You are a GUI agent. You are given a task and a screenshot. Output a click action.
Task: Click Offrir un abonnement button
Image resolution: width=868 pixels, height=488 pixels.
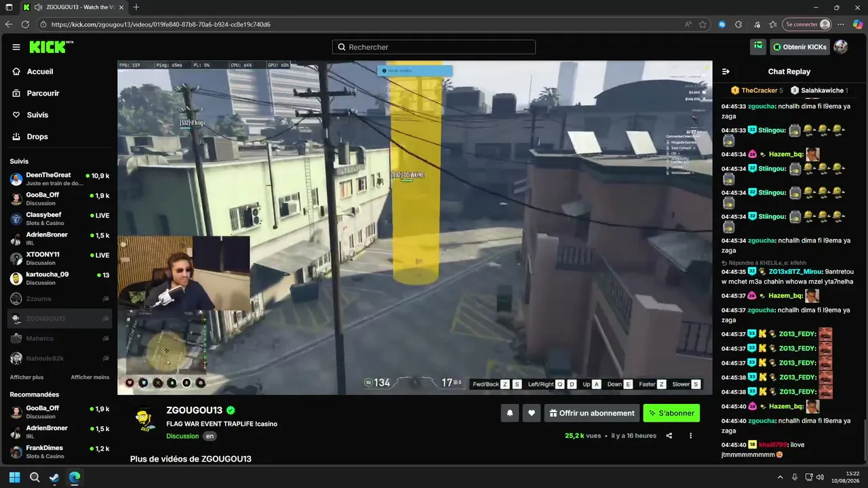(592, 413)
